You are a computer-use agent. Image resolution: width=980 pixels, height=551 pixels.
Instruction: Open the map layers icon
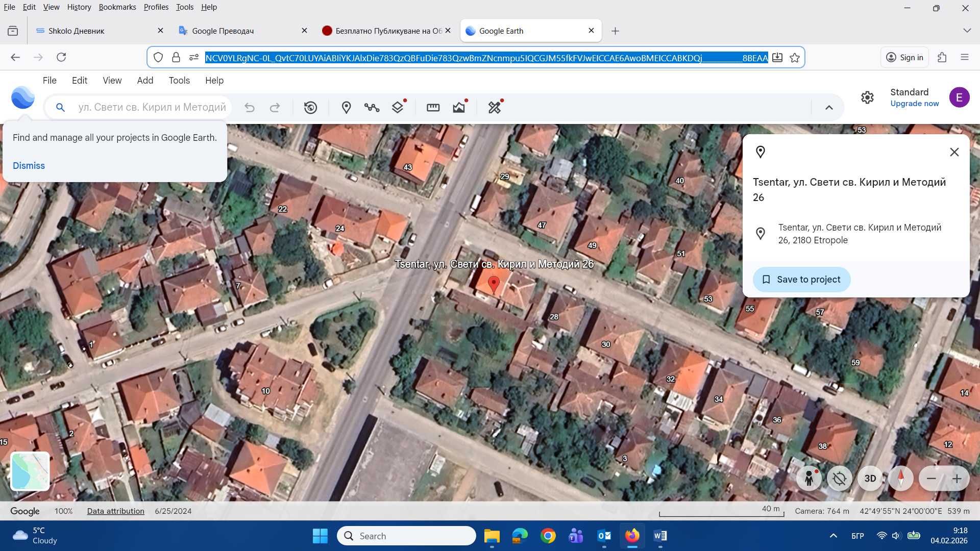point(398,108)
